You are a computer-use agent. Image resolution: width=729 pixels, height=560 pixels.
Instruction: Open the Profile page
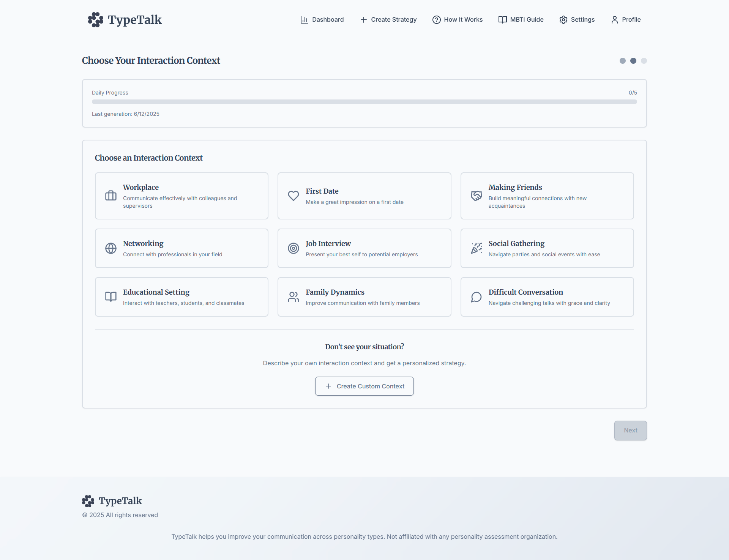pos(626,20)
